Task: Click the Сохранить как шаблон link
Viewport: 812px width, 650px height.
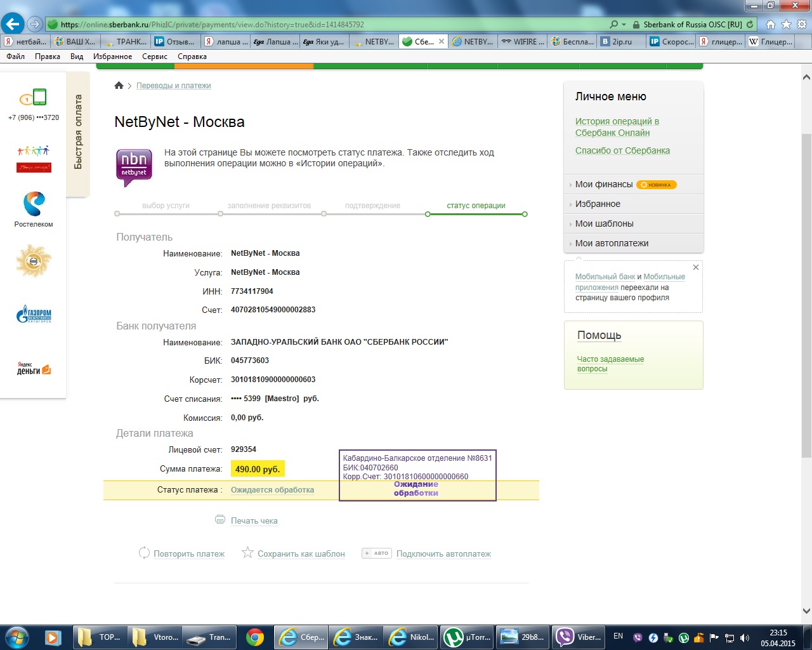Action: point(301,554)
